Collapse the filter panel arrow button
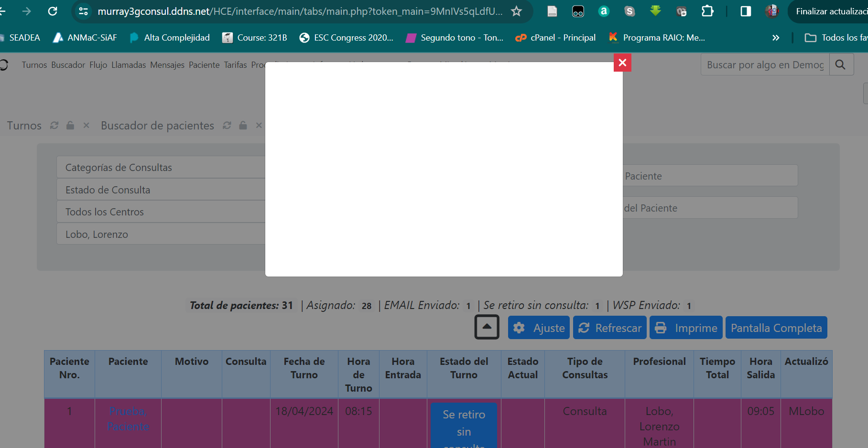The height and width of the screenshot is (448, 868). (x=487, y=327)
